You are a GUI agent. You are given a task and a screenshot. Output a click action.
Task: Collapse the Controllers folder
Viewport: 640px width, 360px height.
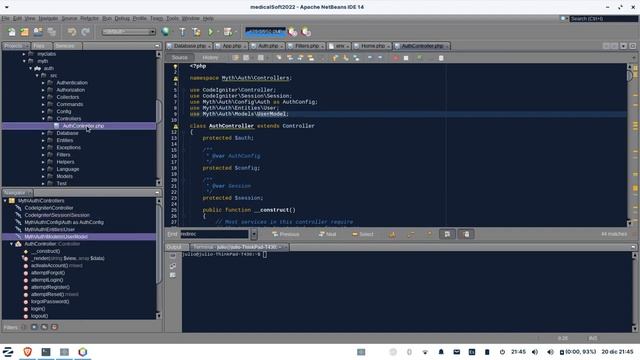click(43, 119)
